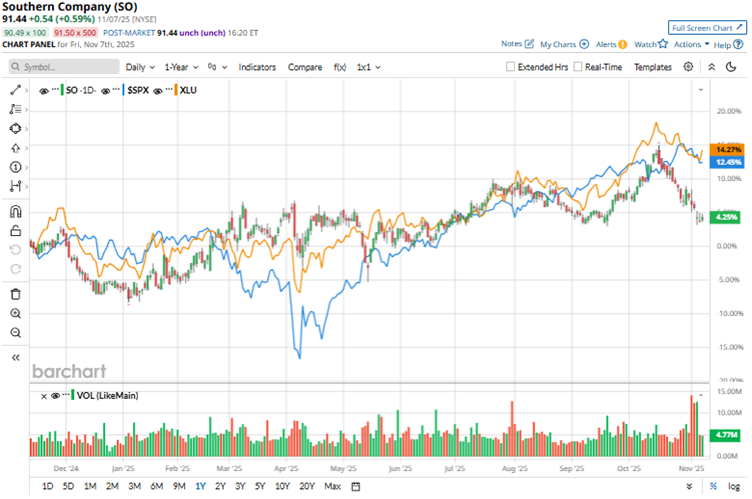Click the XLU orange color swatch
The image size is (752, 499).
tap(176, 90)
